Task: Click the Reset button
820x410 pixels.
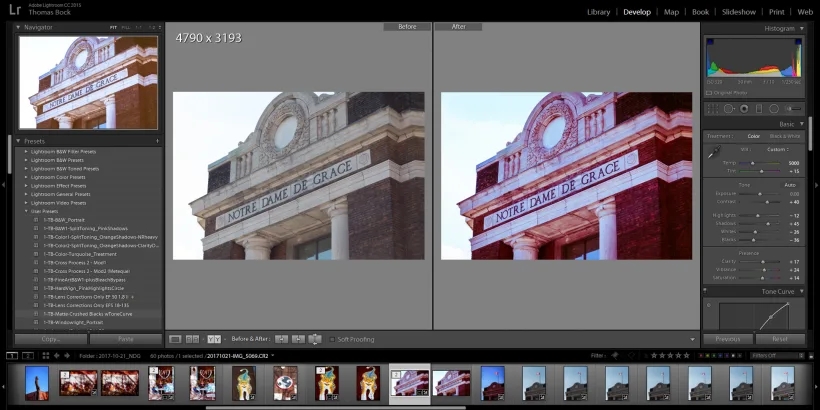Action: pos(779,339)
